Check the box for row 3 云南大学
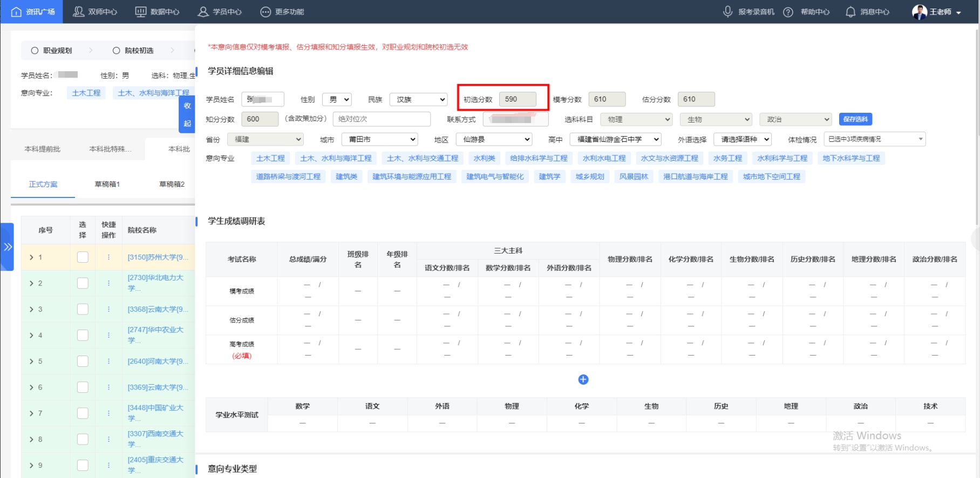980x478 pixels. click(83, 309)
